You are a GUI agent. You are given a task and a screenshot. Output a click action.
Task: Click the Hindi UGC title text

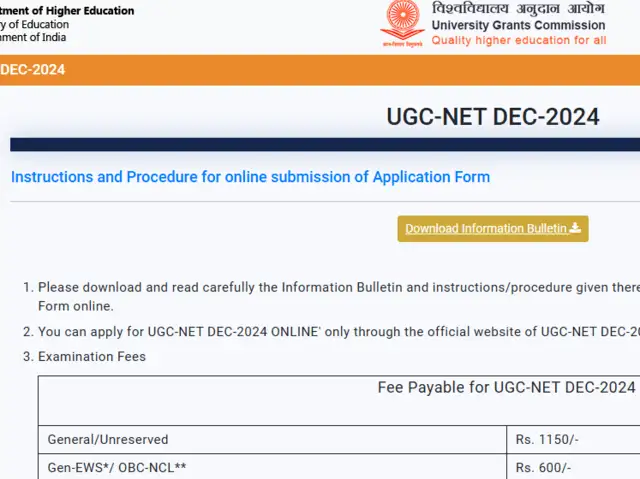(518, 9)
